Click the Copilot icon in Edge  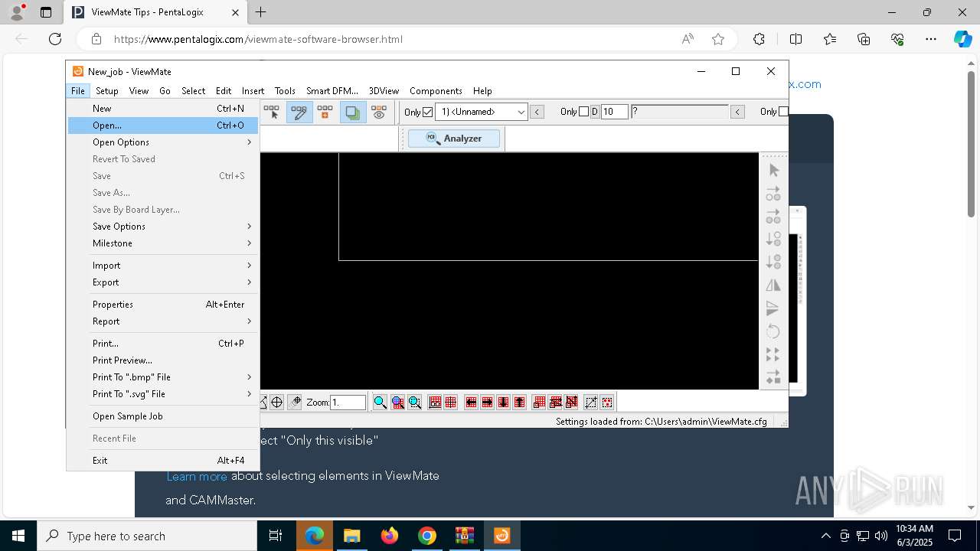pyautogui.click(x=962, y=39)
